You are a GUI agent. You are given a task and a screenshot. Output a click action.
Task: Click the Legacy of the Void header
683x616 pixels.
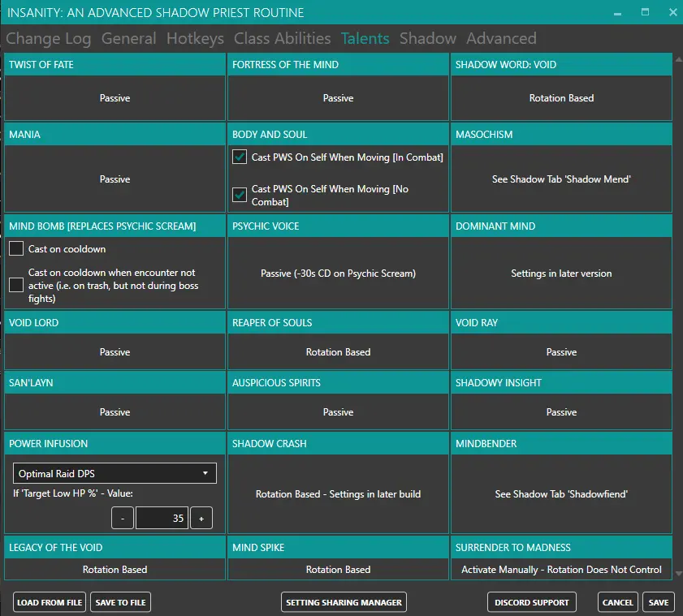(115, 547)
